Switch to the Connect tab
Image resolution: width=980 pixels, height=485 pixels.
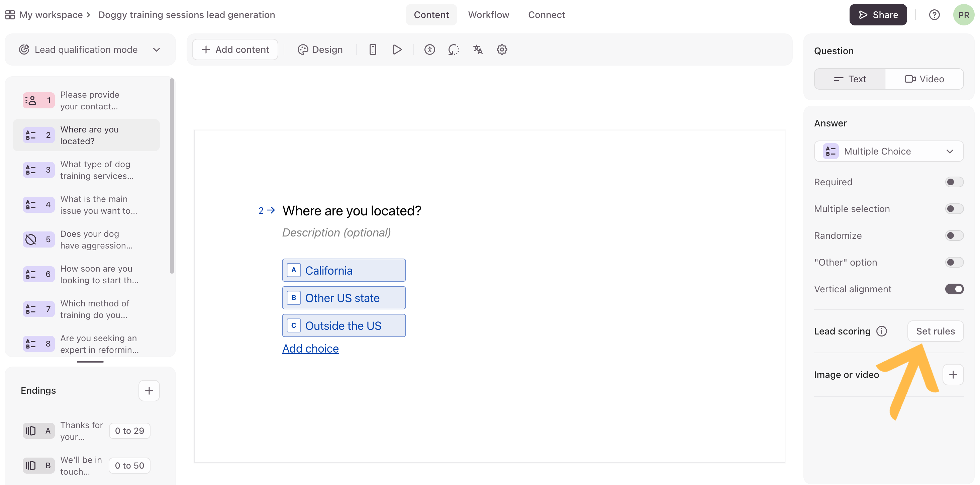(x=546, y=15)
